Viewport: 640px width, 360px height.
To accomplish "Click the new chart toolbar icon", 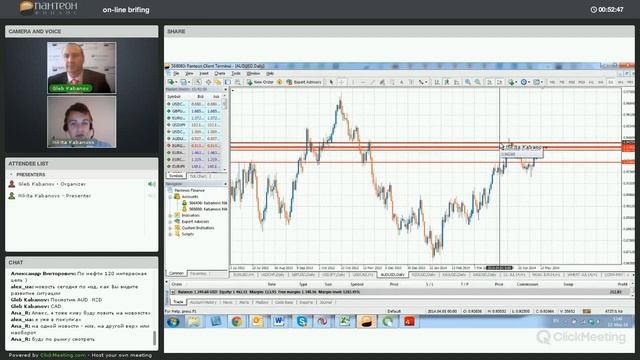I will click(171, 82).
